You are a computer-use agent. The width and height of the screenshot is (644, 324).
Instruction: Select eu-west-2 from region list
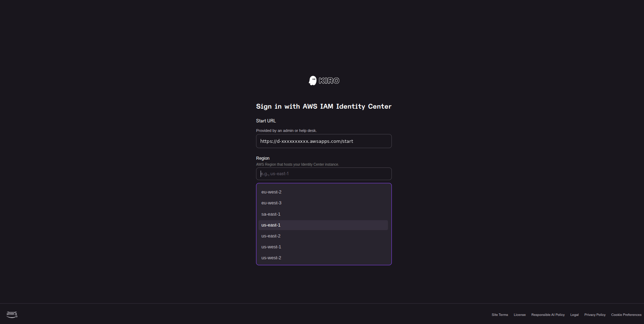click(323, 192)
